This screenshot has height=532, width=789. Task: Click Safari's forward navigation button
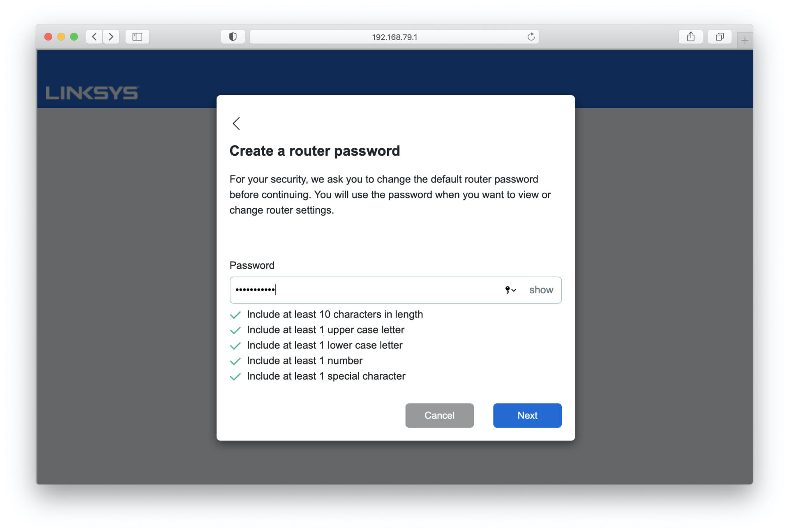[111, 37]
